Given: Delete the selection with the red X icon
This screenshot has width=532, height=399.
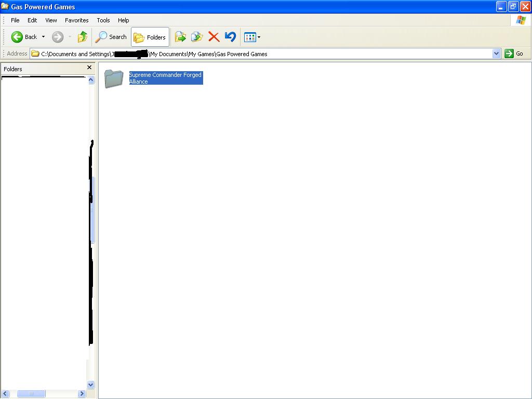Looking at the screenshot, I should coord(214,37).
